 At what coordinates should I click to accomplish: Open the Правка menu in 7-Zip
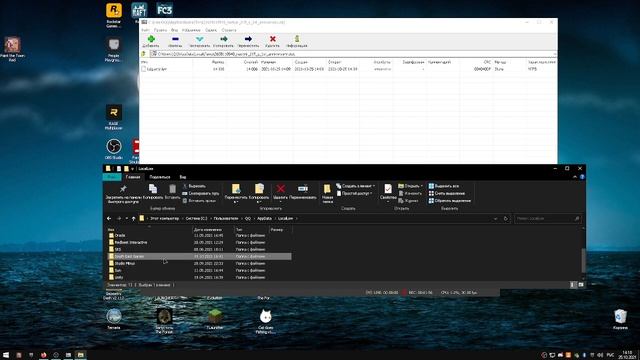tap(160, 30)
